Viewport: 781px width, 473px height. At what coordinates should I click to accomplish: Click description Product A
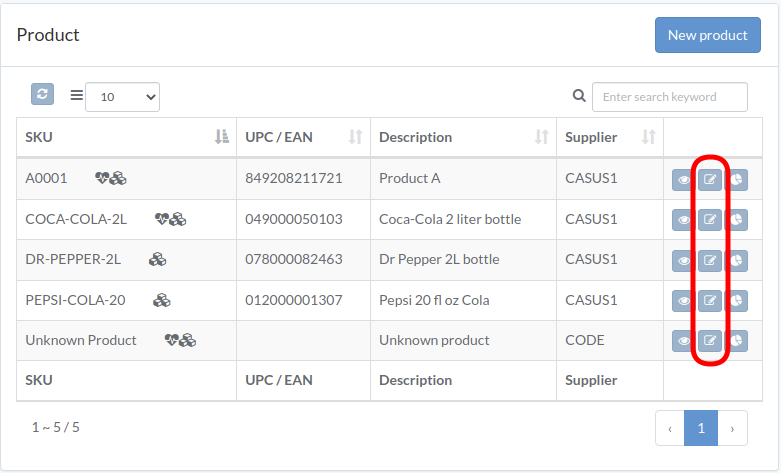tap(409, 178)
